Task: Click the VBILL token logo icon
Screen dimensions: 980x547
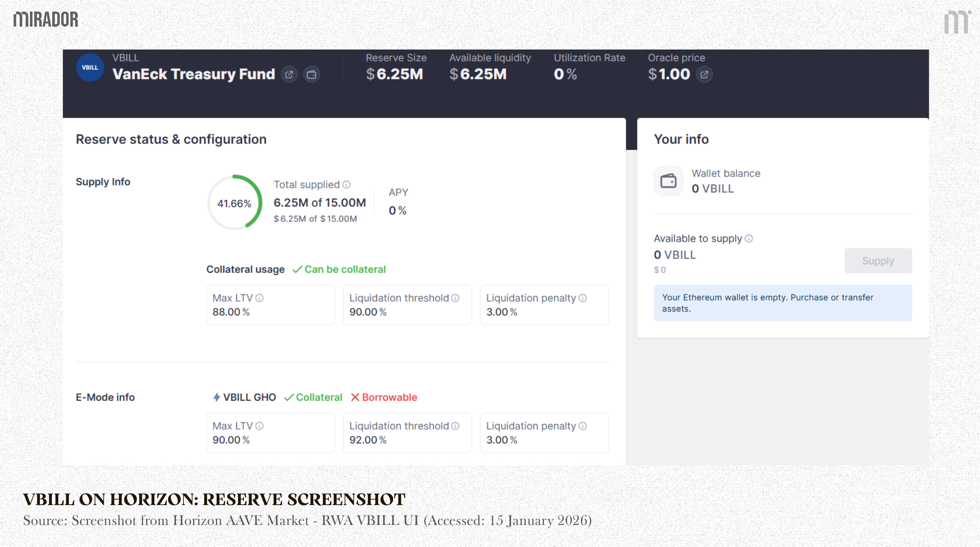Action: pyautogui.click(x=90, y=67)
